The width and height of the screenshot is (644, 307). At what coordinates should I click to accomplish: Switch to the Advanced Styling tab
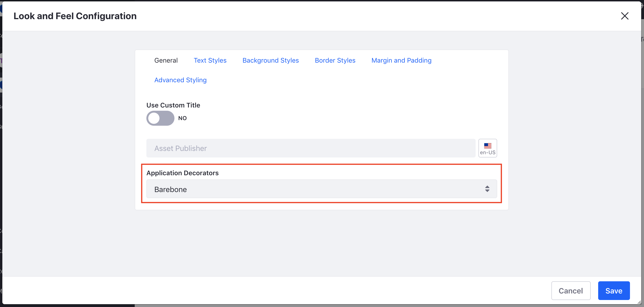(180, 80)
